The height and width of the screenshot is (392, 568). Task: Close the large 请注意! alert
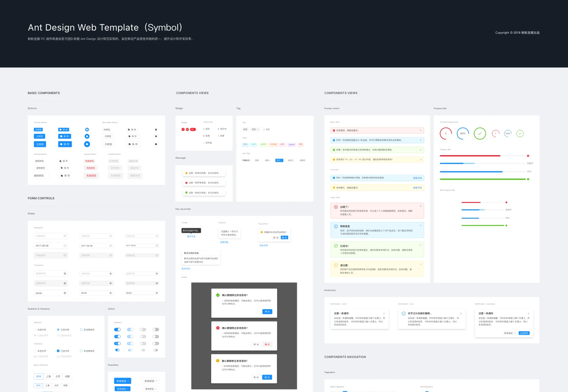421,264
